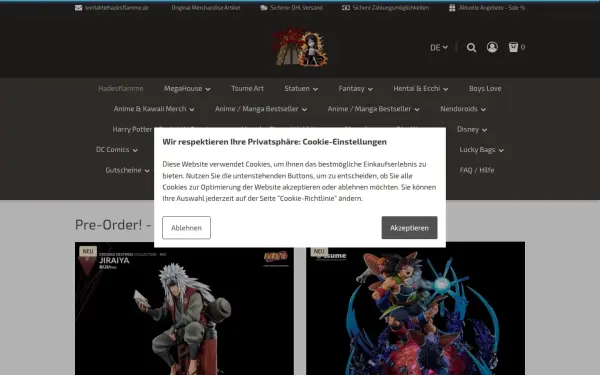The height and width of the screenshot is (375, 600).
Task: Open the search magnifier icon
Action: pos(471,47)
